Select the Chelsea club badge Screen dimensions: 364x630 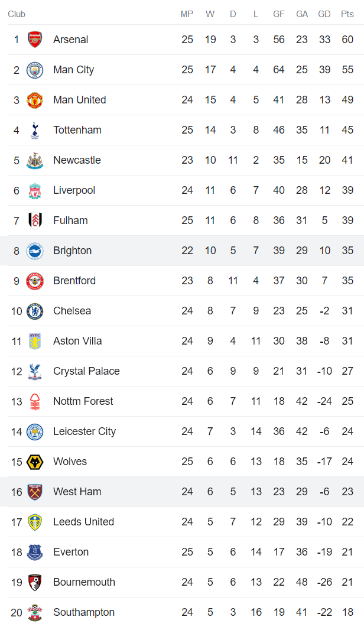click(34, 311)
